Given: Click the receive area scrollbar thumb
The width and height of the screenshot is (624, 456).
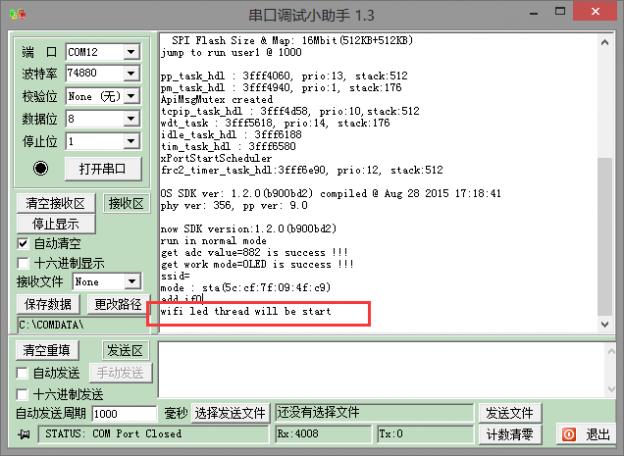Looking at the screenshot, I should (605, 236).
